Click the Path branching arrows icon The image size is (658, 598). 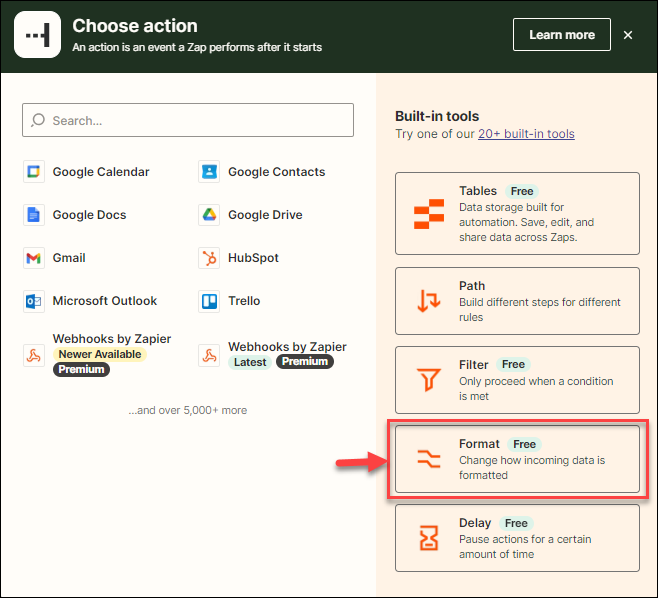coord(429,301)
